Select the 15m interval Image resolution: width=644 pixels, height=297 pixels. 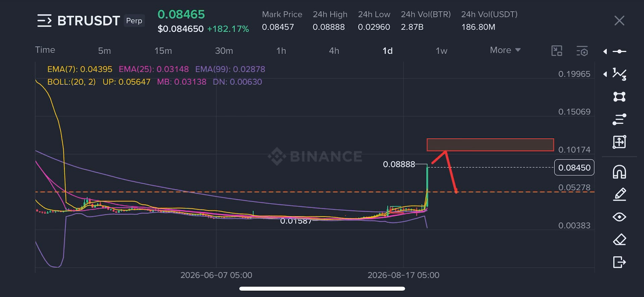tap(163, 51)
